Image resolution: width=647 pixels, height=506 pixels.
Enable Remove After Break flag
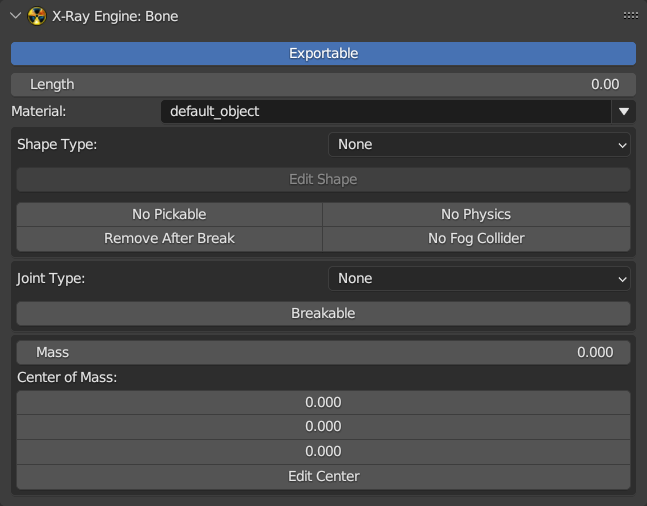coord(169,238)
